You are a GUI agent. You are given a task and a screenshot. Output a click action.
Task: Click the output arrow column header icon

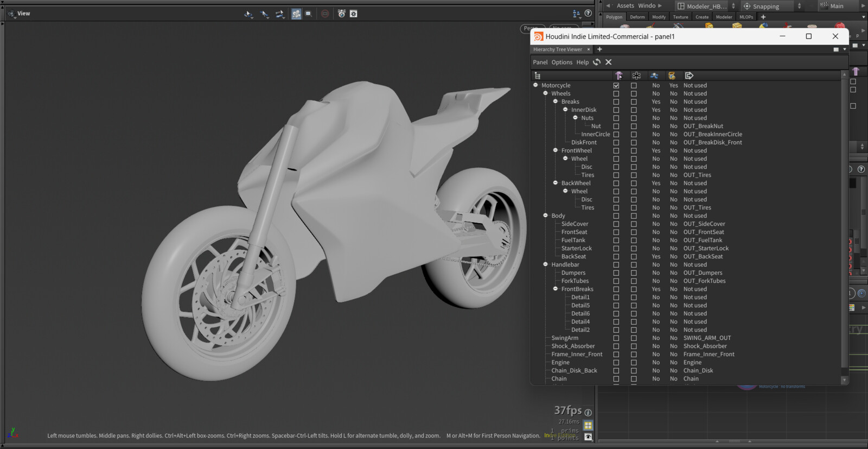[689, 75]
